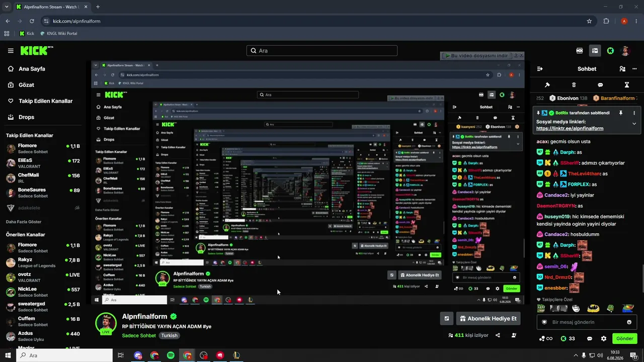Viewport: 644px width, 362px height.
Task: Open recommended channel Rakyz
Action: pyautogui.click(x=42, y=262)
